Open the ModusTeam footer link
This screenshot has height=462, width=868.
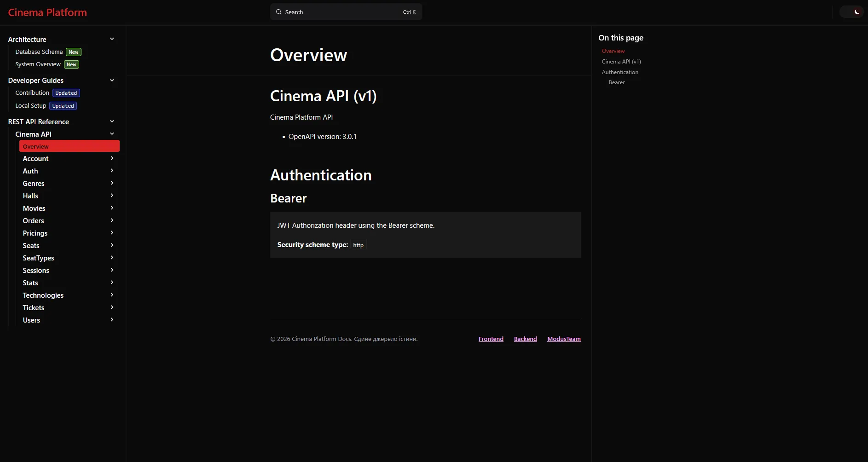(x=564, y=339)
